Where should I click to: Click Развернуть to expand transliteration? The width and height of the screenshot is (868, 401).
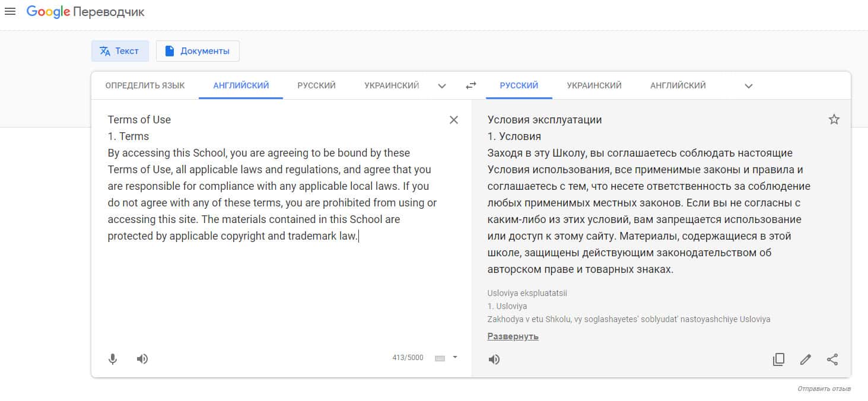click(x=513, y=336)
